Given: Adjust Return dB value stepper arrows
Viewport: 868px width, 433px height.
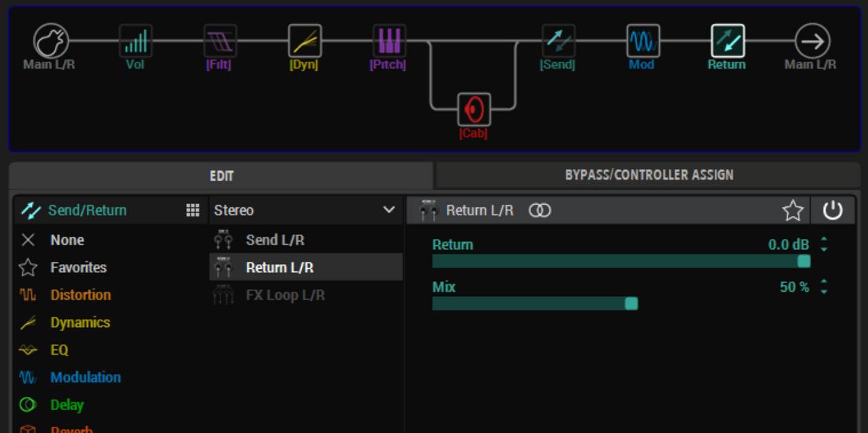Looking at the screenshot, I should pos(824,245).
